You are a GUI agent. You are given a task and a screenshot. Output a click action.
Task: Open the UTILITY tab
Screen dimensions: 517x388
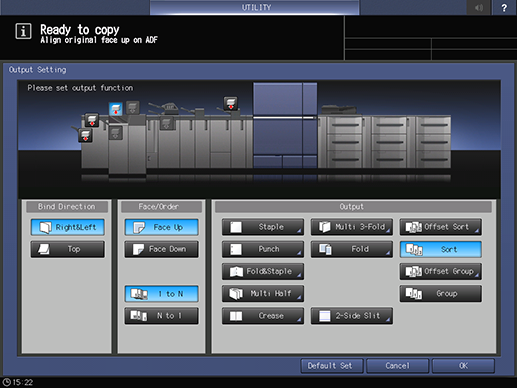point(255,7)
